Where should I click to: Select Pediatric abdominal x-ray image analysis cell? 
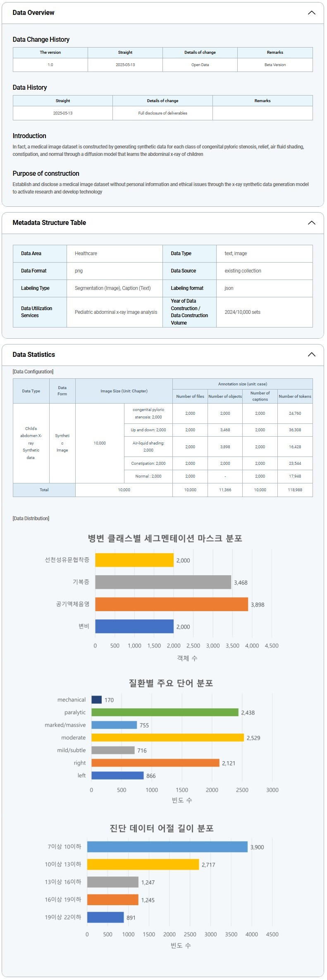pos(116,312)
